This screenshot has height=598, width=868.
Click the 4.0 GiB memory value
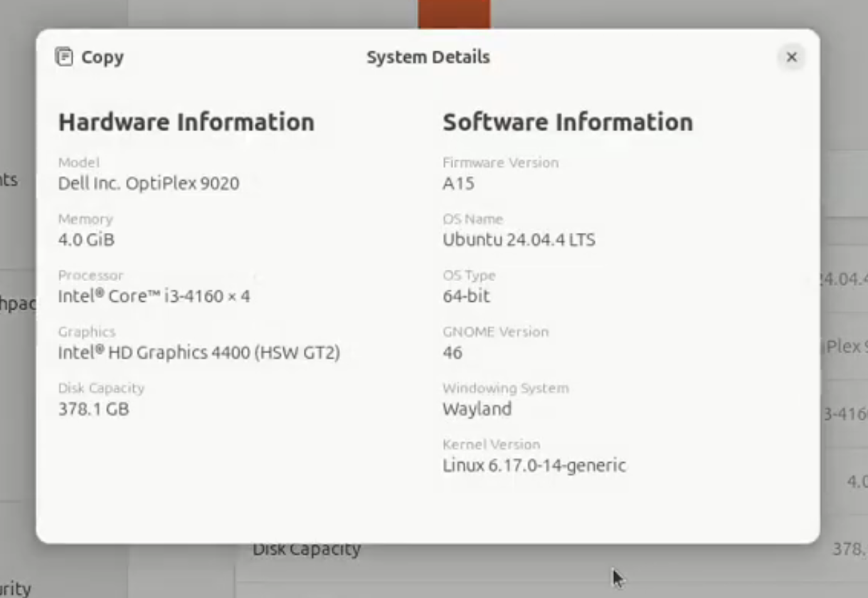[x=86, y=239]
